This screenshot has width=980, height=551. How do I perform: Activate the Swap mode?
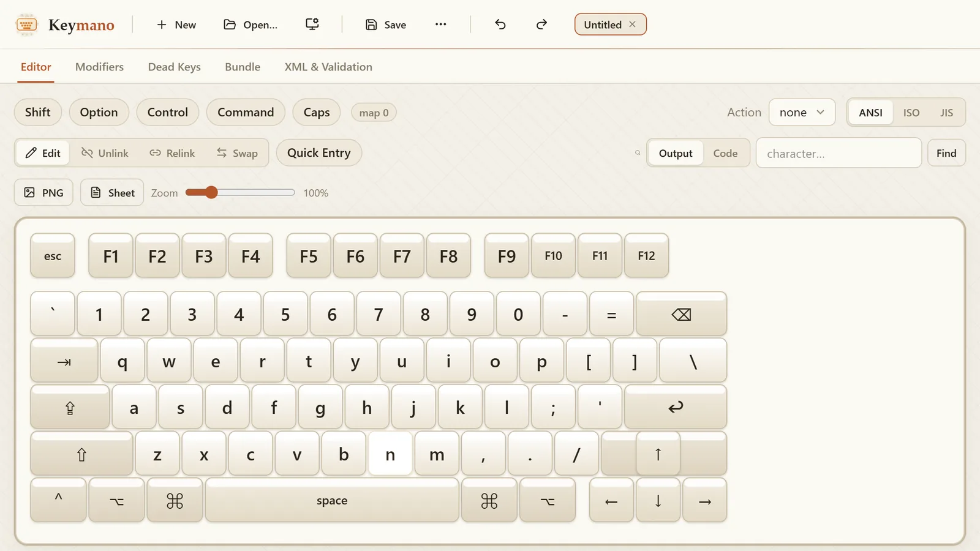(237, 153)
